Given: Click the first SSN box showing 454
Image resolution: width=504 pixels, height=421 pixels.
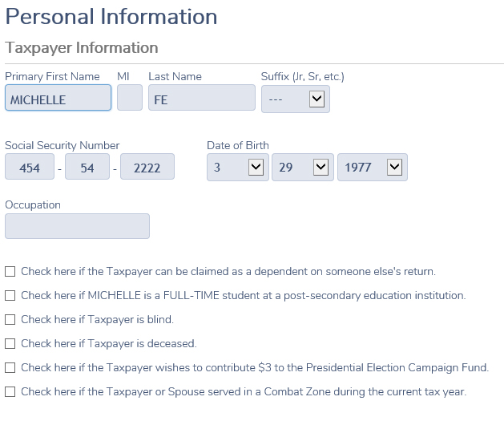Looking at the screenshot, I should click(x=30, y=167).
